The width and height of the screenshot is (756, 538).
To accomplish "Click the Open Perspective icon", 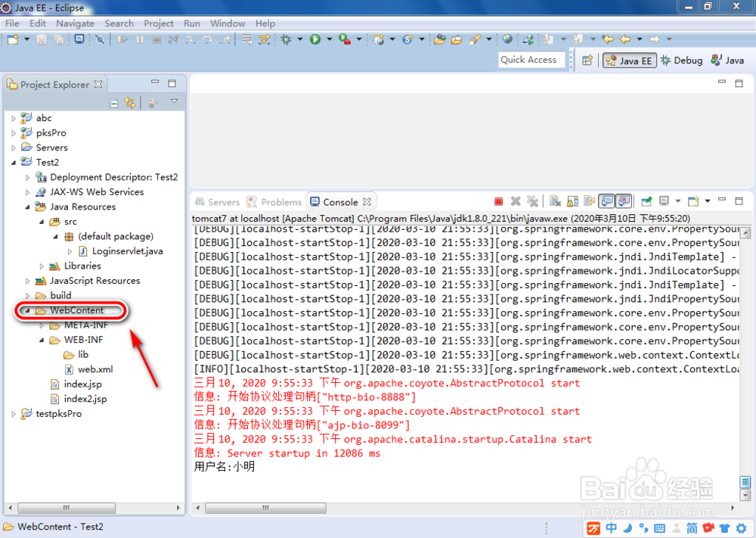I will click(587, 61).
